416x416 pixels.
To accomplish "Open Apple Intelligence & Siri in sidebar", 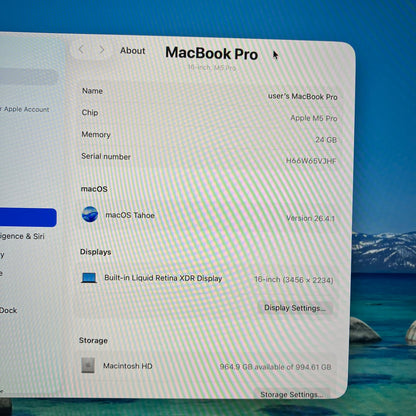I will pyautogui.click(x=22, y=236).
